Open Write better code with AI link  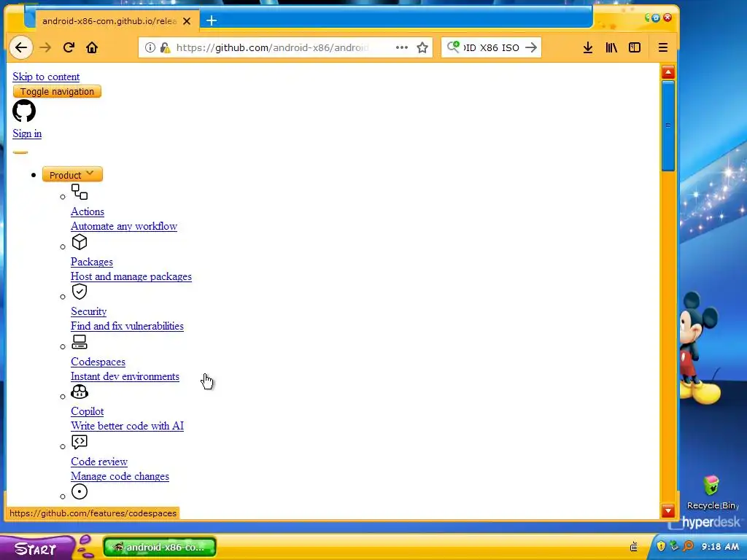pos(127,426)
